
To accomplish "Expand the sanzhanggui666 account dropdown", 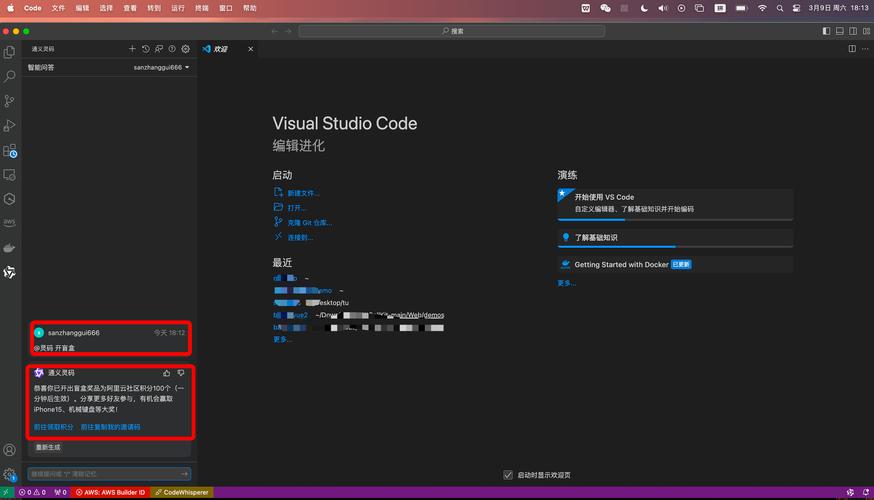I will coord(161,67).
